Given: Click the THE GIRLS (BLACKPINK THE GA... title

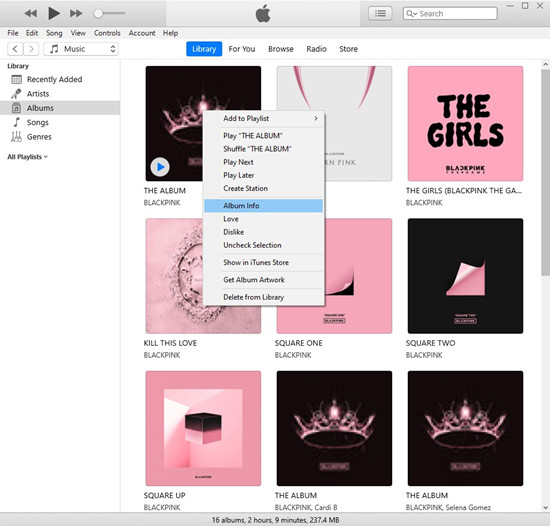Looking at the screenshot, I should pyautogui.click(x=464, y=191).
